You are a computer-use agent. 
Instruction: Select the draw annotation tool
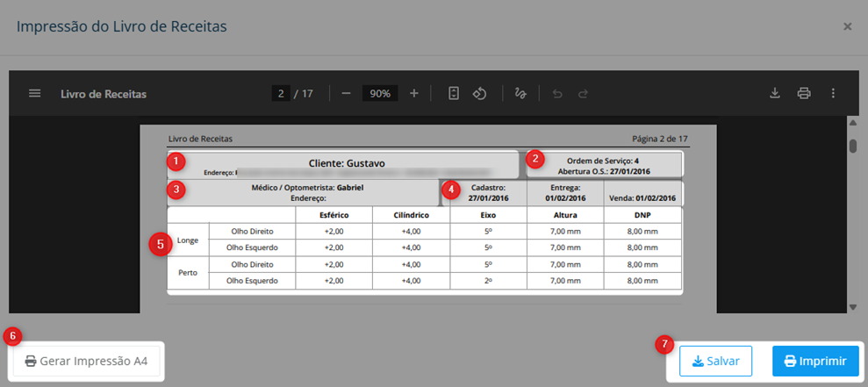pyautogui.click(x=520, y=94)
